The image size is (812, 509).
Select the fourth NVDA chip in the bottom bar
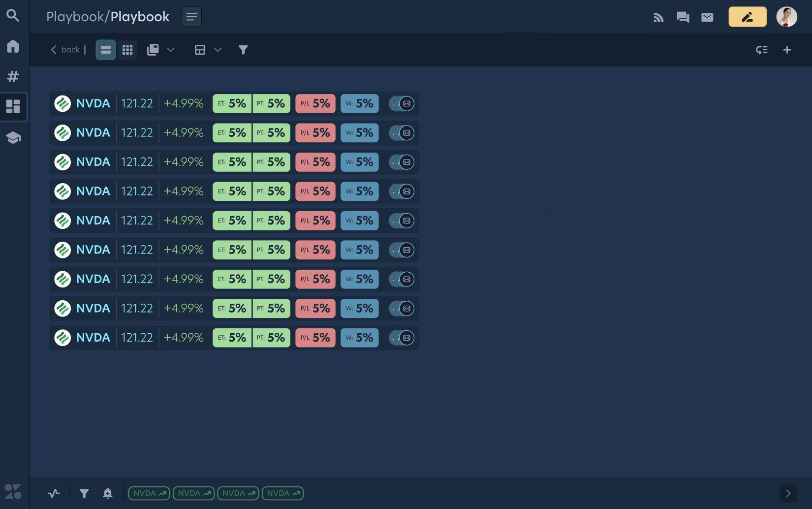coord(283,493)
